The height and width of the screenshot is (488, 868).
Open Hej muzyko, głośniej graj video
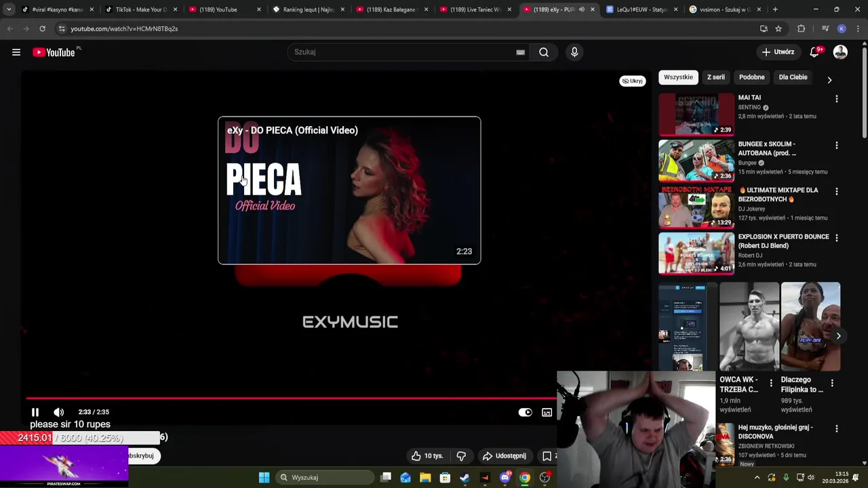click(x=775, y=432)
